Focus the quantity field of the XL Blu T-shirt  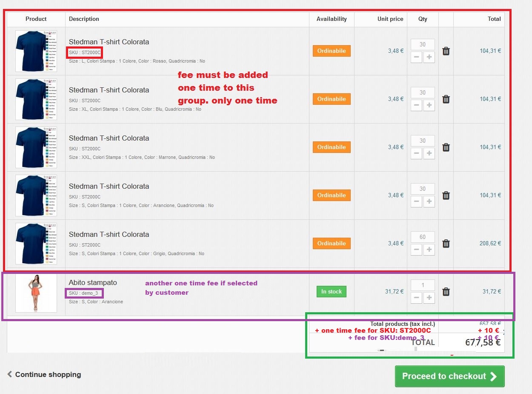pos(423,92)
